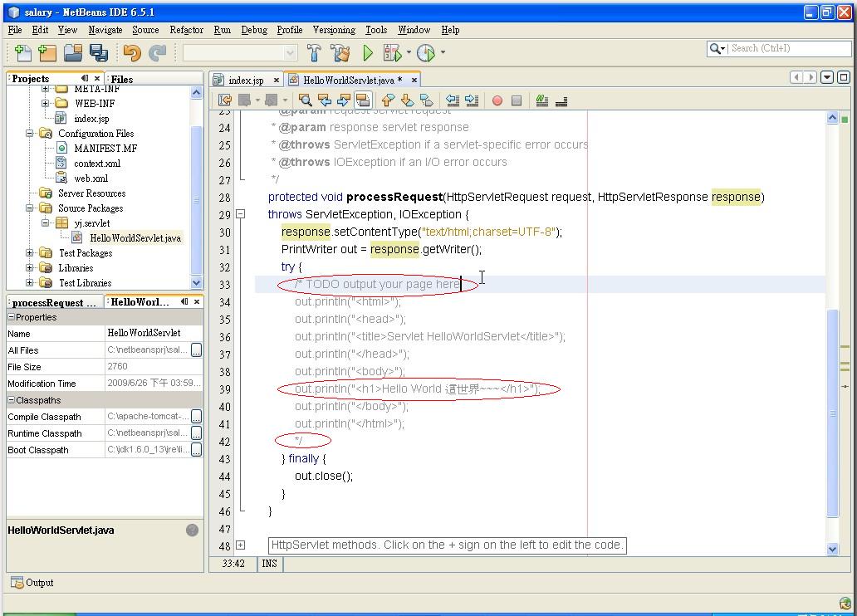Click the Save All toolbar icon

[x=98, y=52]
